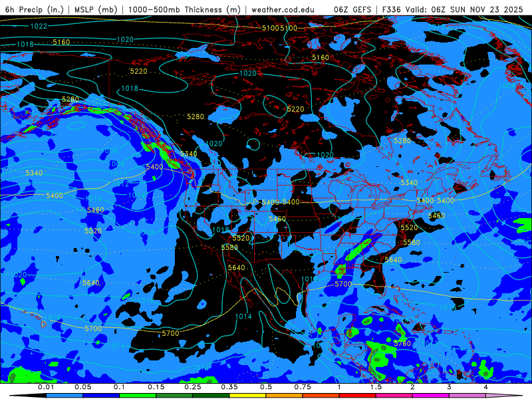Screen dimensions: 532x399
Task: Click the 51005100 thickness label at top
Action: coord(279,28)
